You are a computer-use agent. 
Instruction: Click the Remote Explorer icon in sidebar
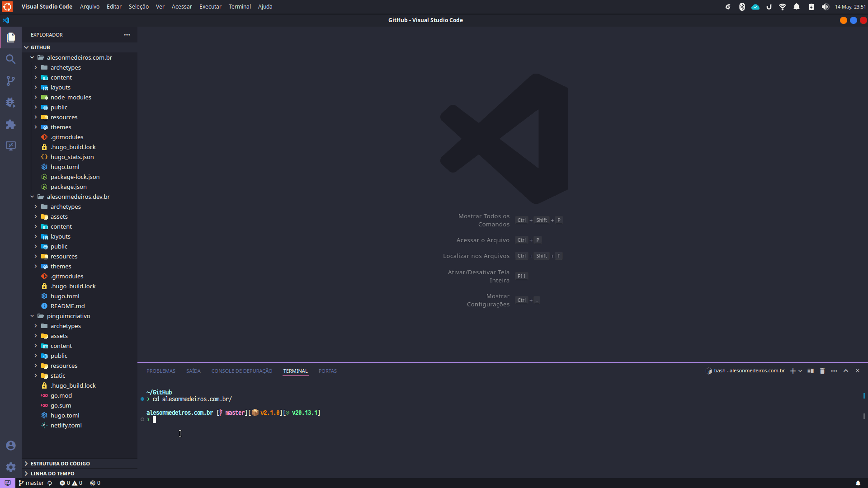[10, 145]
